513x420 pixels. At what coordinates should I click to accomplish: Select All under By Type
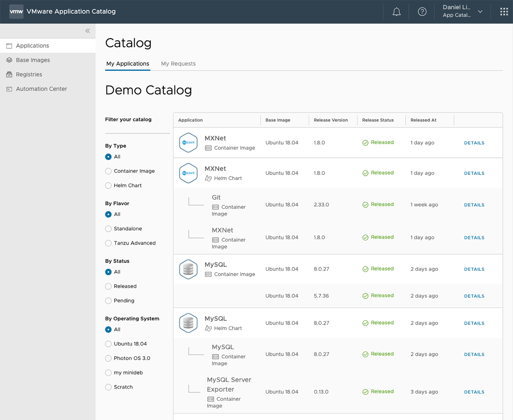108,157
